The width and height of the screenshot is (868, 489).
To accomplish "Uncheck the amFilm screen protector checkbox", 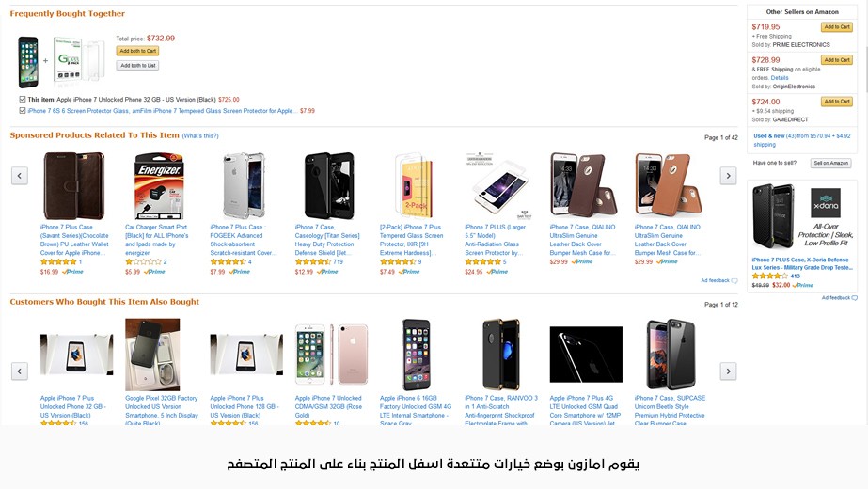I will (x=23, y=110).
